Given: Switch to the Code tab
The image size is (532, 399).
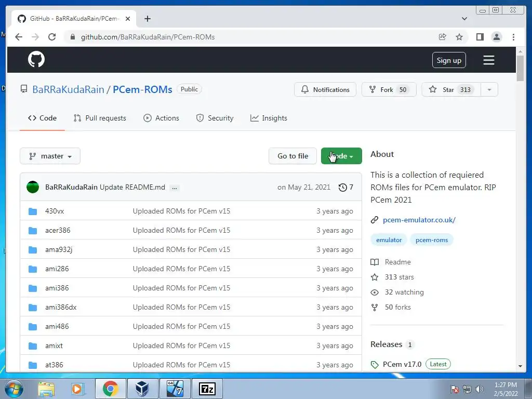Looking at the screenshot, I should coord(42,118).
